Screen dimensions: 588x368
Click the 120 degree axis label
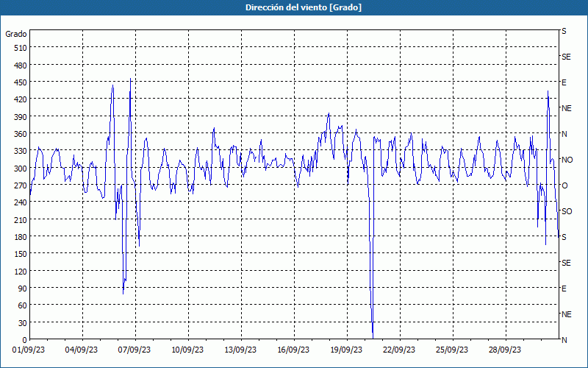point(21,271)
